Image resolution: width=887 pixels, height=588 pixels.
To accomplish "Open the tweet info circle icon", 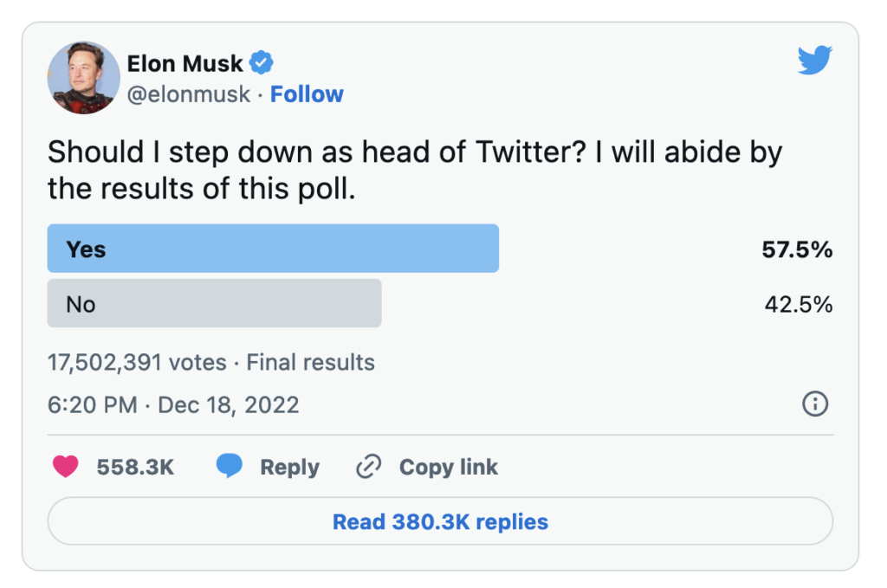I will (x=815, y=404).
